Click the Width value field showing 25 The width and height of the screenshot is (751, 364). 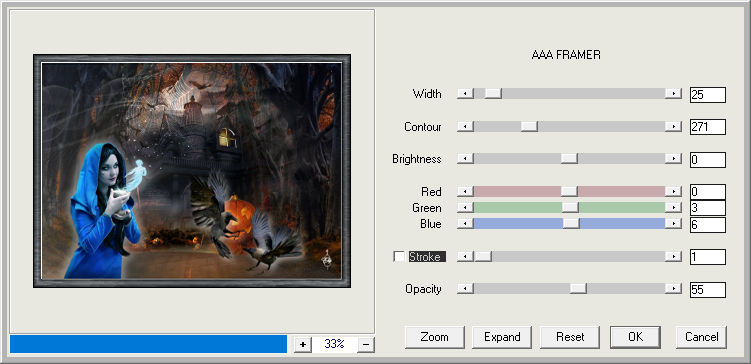click(x=707, y=95)
